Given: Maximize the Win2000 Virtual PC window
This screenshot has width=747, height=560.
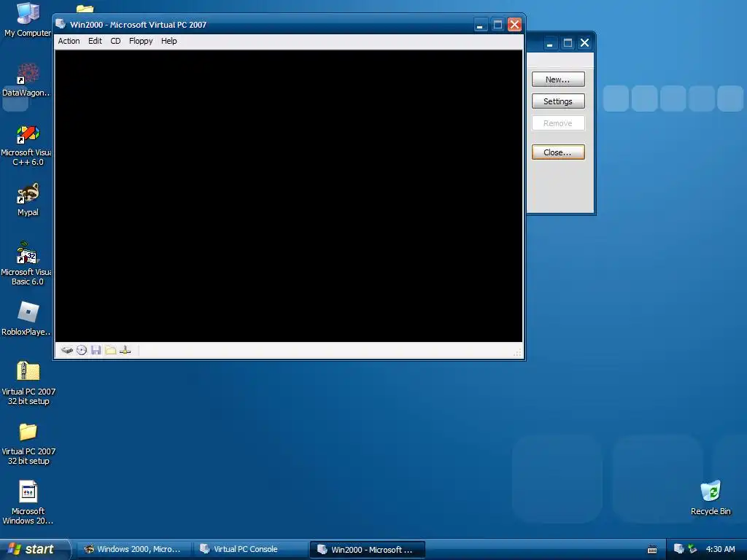Looking at the screenshot, I should click(498, 25).
